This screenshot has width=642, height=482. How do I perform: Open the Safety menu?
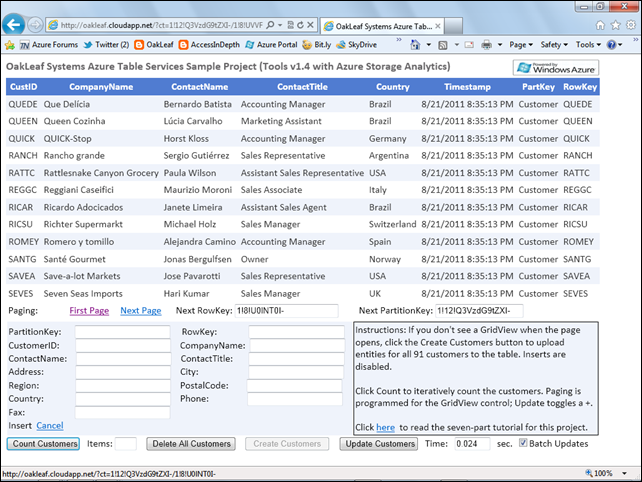click(554, 45)
